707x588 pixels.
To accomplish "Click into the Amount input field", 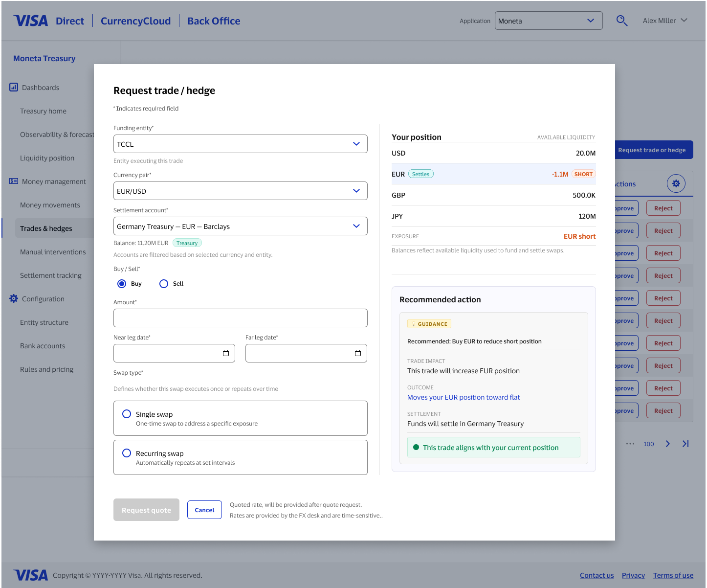I will pyautogui.click(x=241, y=318).
